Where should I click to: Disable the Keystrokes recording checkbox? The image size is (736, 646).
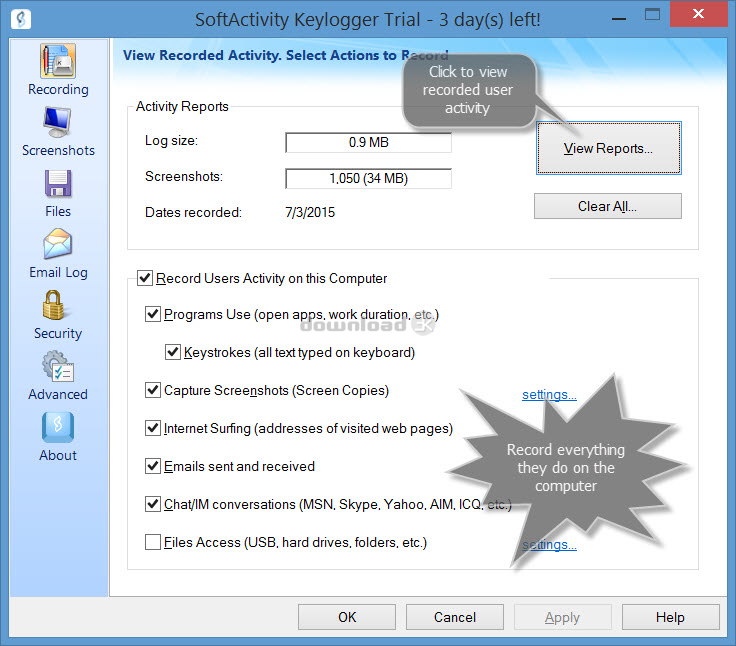173,353
